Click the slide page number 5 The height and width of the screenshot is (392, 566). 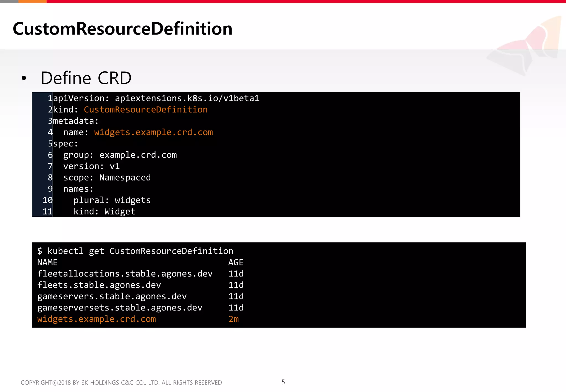tap(283, 382)
